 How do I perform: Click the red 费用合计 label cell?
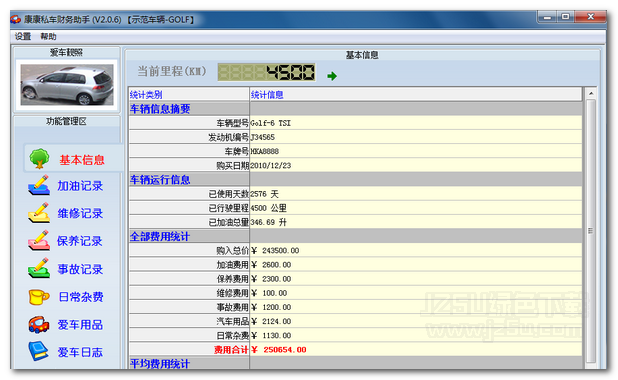click(189, 350)
